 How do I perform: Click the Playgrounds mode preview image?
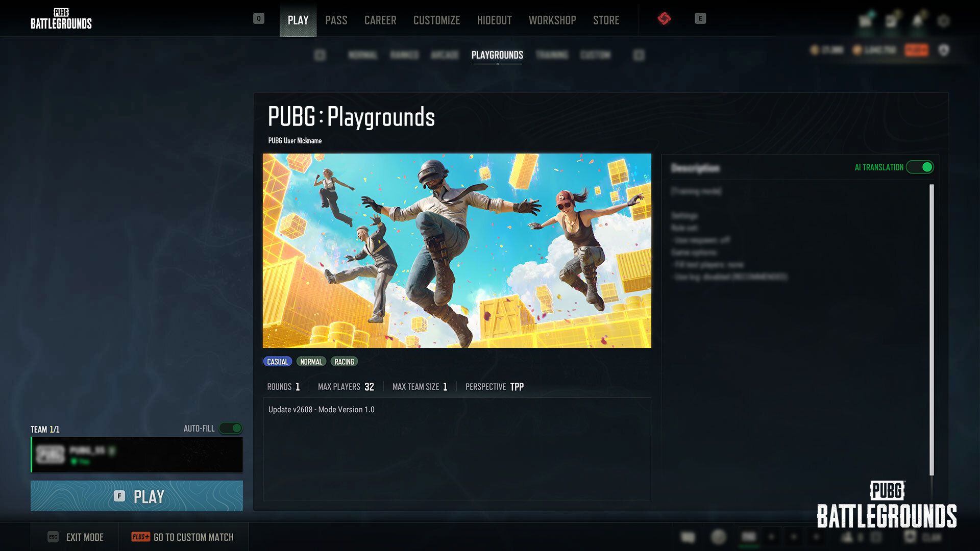coord(457,251)
